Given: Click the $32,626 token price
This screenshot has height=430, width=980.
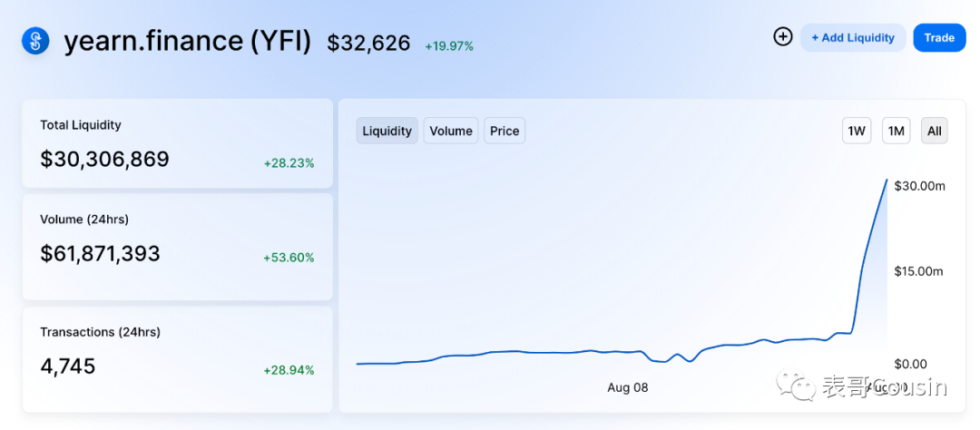Looking at the screenshot, I should (368, 43).
